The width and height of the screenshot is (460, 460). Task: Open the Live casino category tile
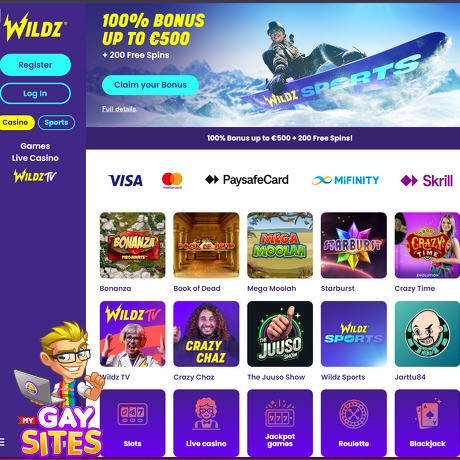206,423
